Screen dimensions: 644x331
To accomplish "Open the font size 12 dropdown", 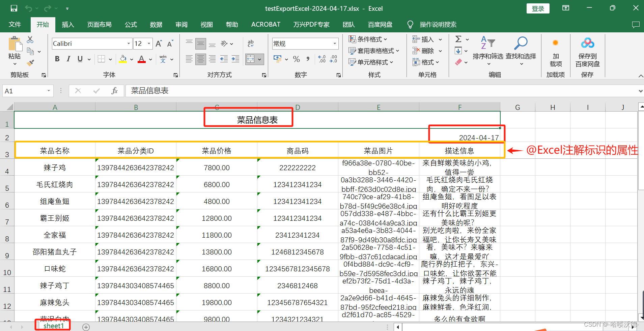I will coord(149,43).
